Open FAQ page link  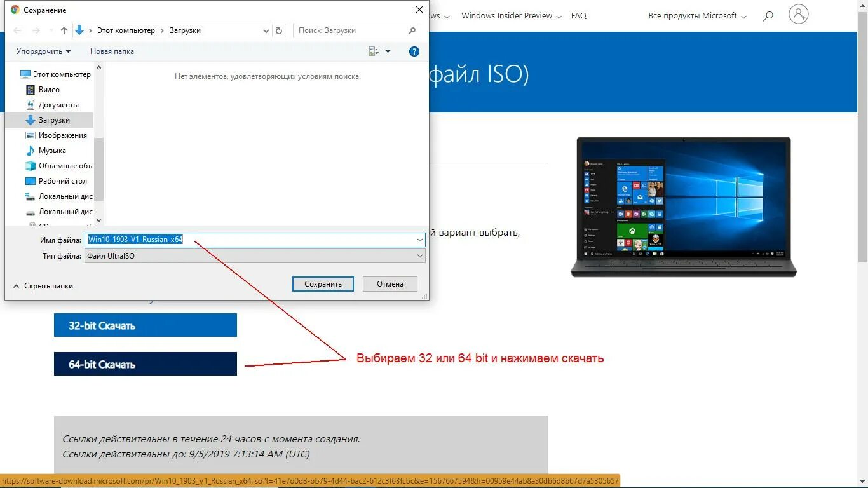coord(579,16)
